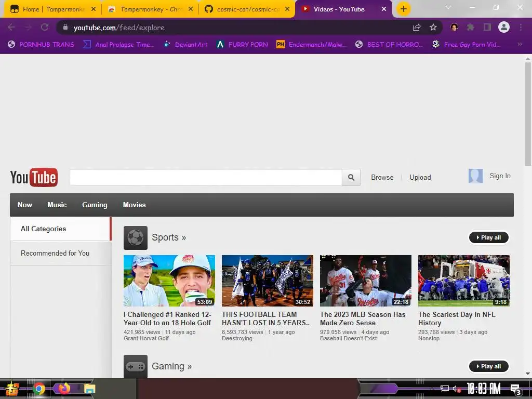The image size is (532, 399).
Task: Open the Endermanch/Malw... bookmark
Action: click(312, 45)
